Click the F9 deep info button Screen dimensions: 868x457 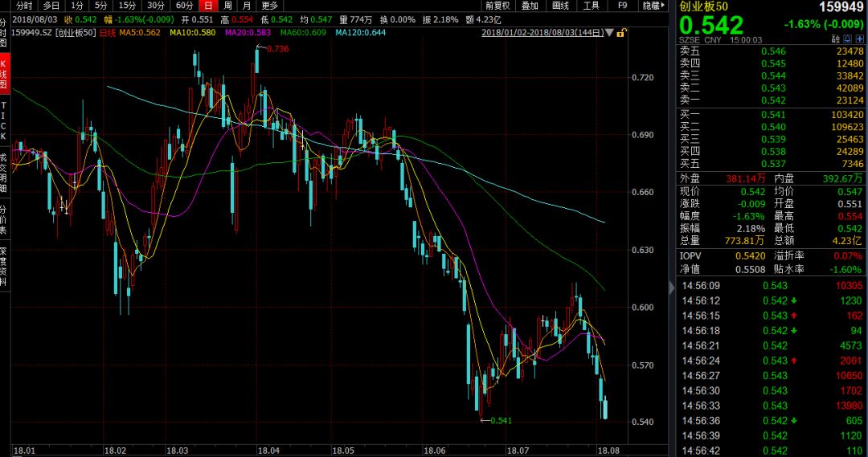[x=622, y=6]
